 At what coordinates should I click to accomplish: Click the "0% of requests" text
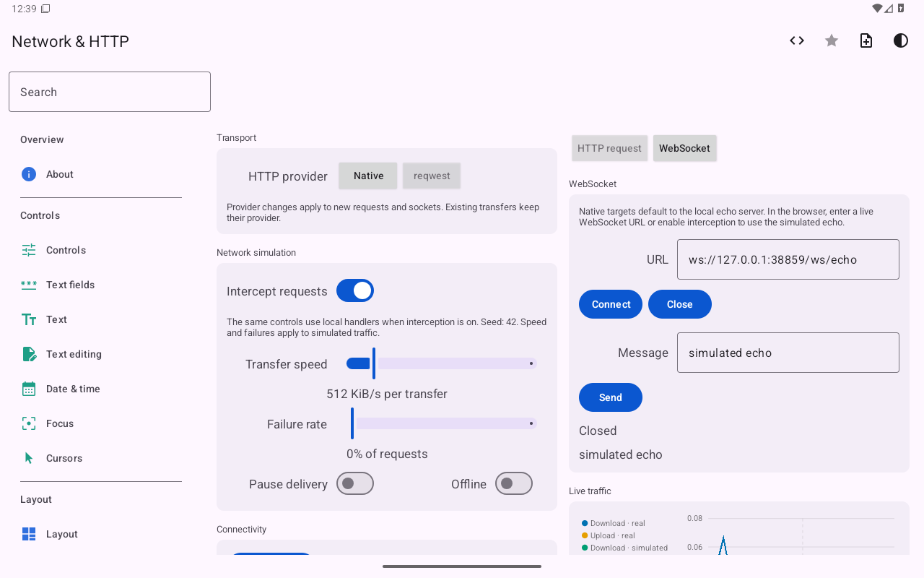point(387,454)
